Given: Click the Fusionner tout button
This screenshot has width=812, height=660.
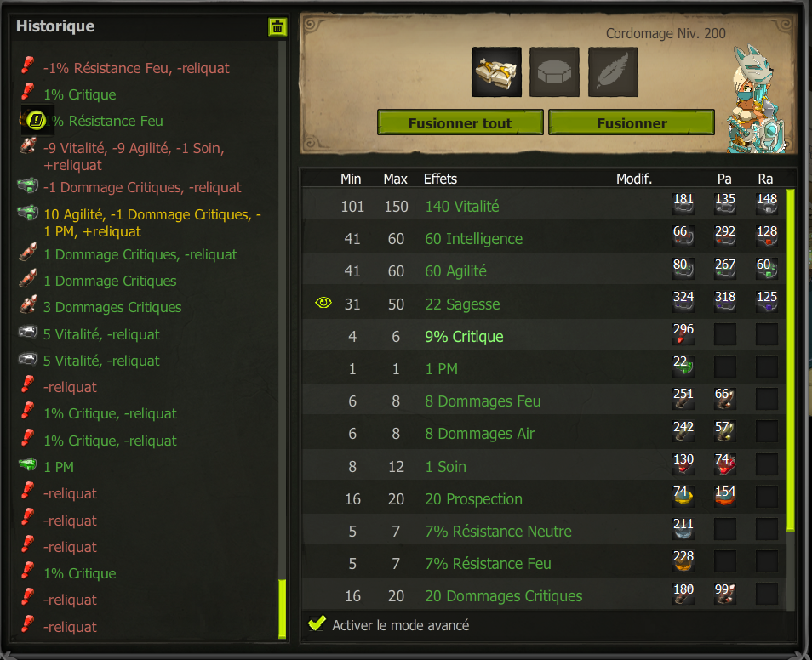Looking at the screenshot, I should tap(460, 122).
